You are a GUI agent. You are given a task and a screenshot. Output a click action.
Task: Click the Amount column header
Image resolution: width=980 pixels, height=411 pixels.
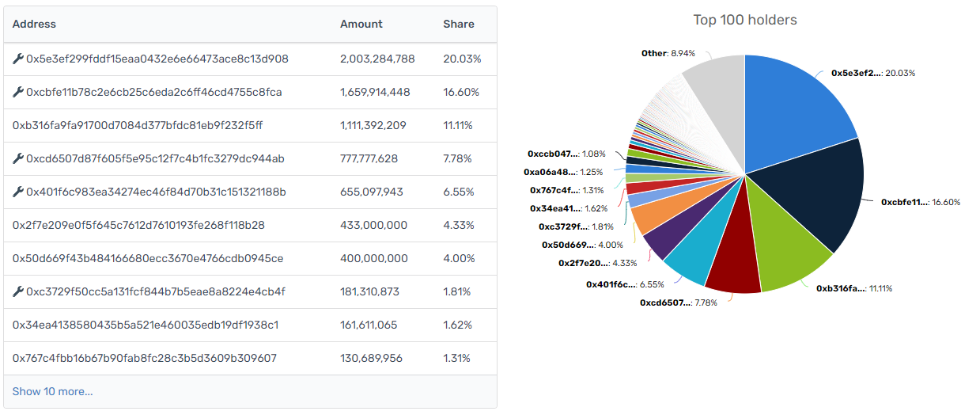click(x=361, y=25)
